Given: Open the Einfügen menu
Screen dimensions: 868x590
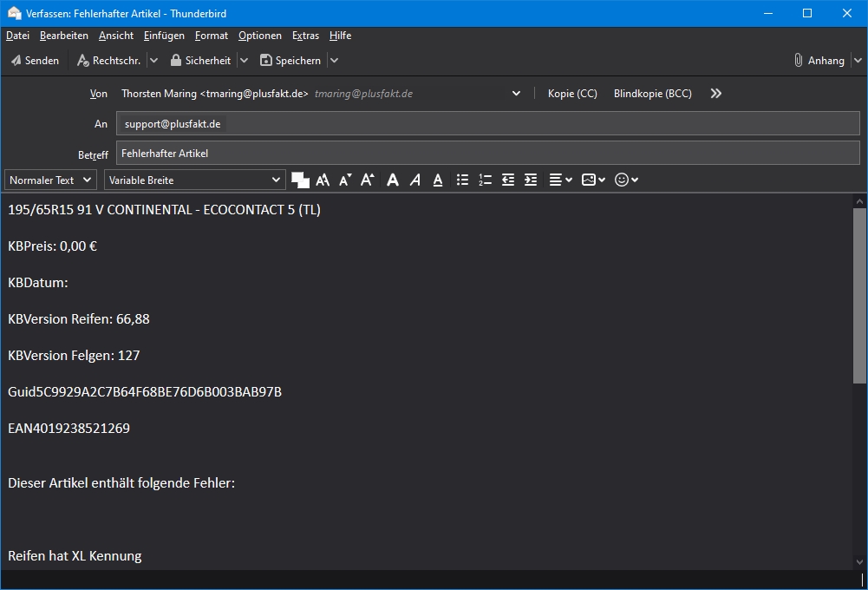Looking at the screenshot, I should (x=164, y=36).
